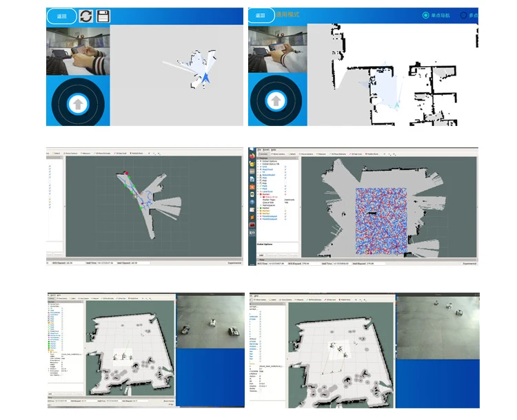Toggle the Grid display checkbox

pos(285,167)
